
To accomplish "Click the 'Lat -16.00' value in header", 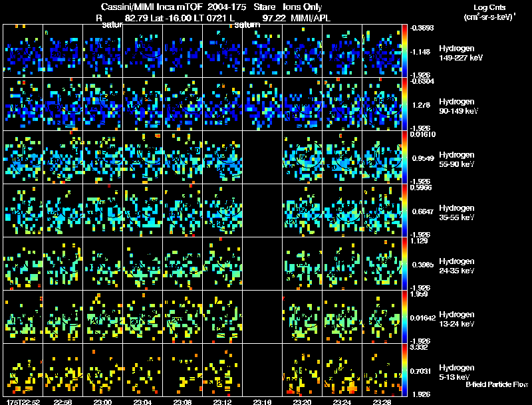I will coord(170,18).
